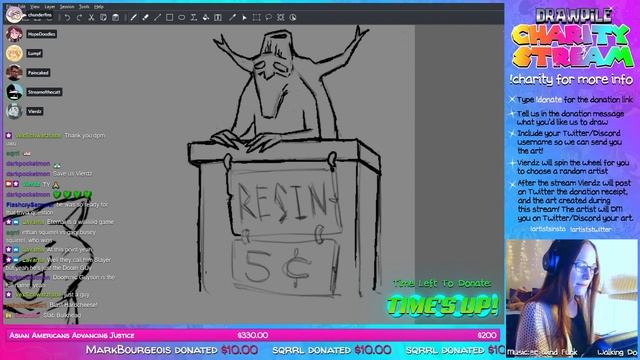This screenshot has width=640, height=360.
Task: Click the 'Time Left To Donate:' label
Action: 442,283
